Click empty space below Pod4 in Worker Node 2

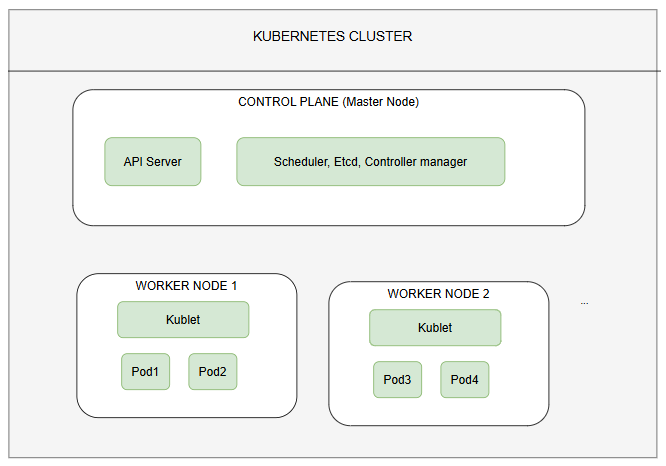[x=465, y=410]
